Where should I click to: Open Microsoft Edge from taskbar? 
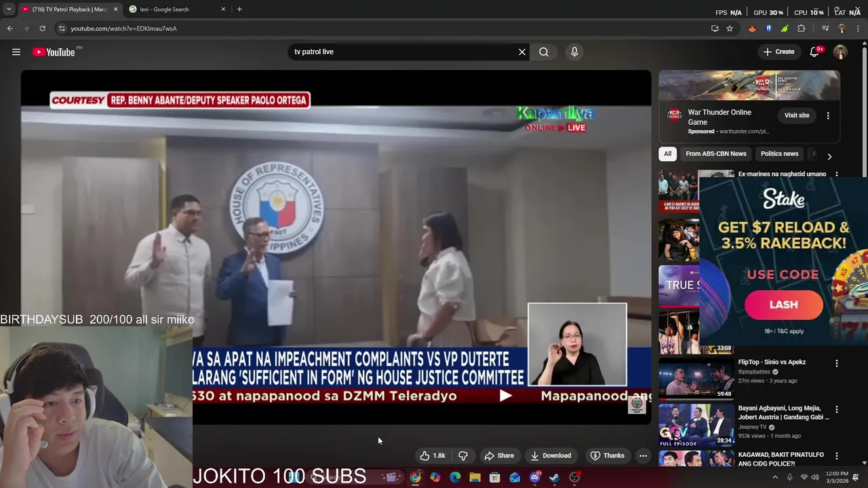pyautogui.click(x=455, y=477)
